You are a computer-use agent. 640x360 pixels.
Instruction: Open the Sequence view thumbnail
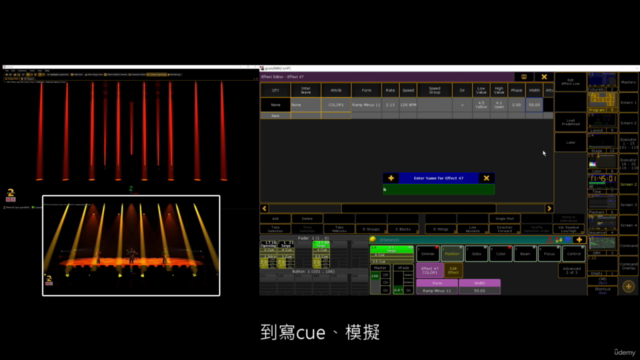(x=602, y=224)
